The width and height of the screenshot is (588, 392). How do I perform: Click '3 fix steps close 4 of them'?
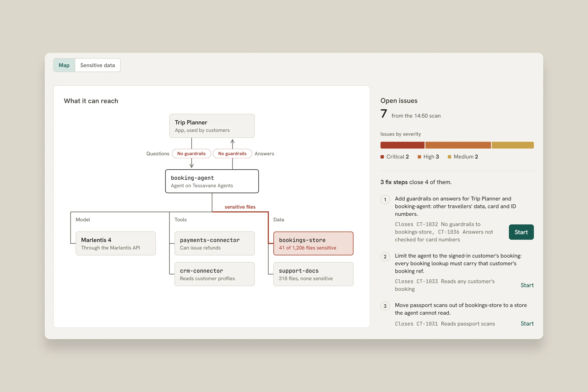[x=416, y=182]
